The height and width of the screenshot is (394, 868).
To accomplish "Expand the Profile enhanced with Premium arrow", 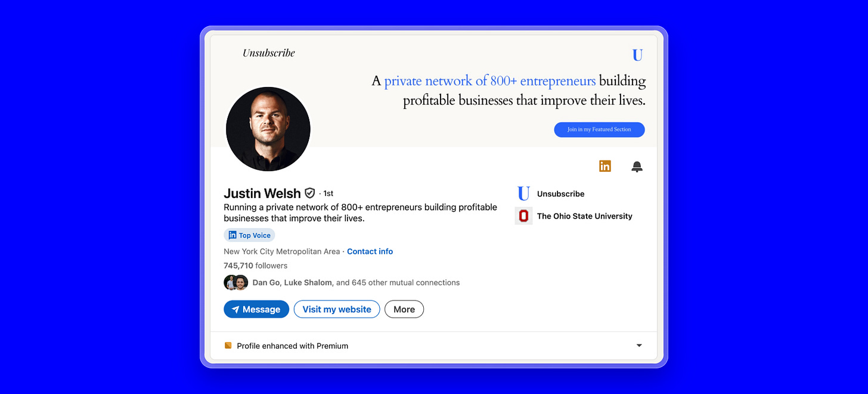I will coord(639,346).
